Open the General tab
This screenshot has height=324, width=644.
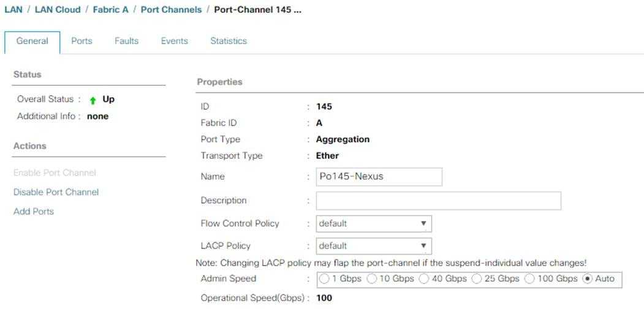[x=32, y=41]
